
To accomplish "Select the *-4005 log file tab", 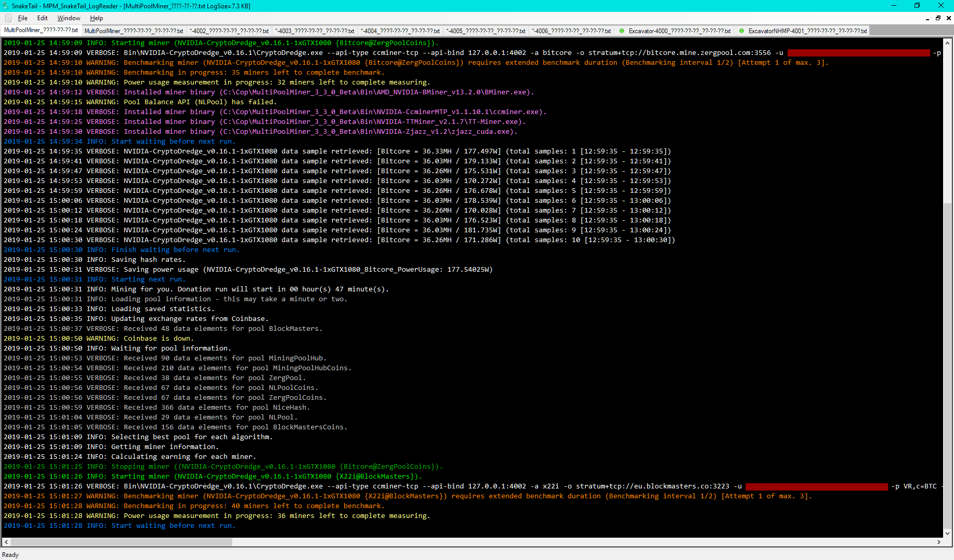I will [486, 30].
